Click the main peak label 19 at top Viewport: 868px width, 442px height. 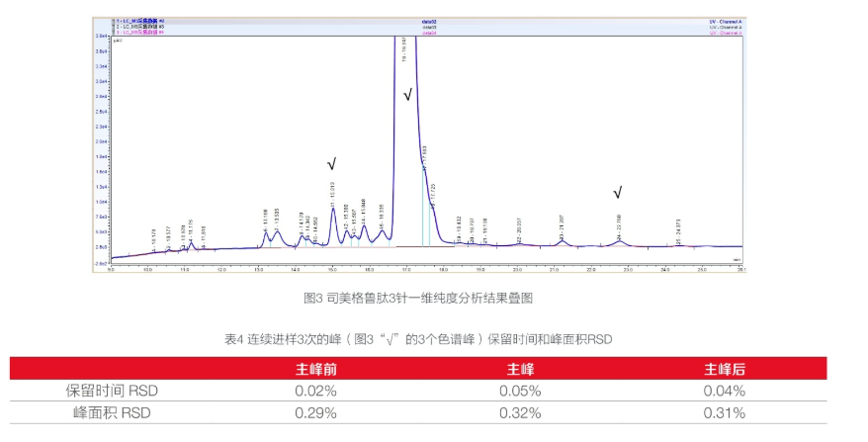point(404,49)
